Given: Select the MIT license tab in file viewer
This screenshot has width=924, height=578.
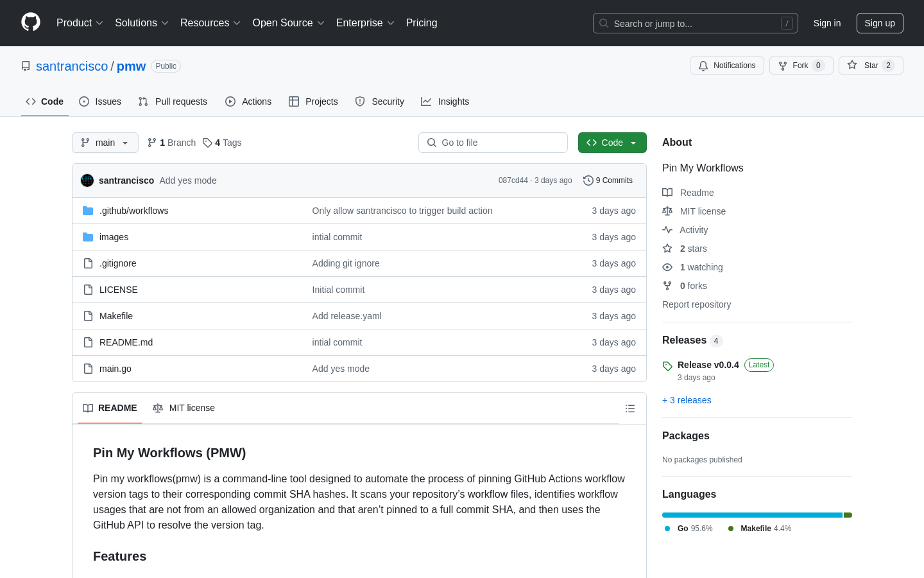Looking at the screenshot, I should pyautogui.click(x=184, y=408).
